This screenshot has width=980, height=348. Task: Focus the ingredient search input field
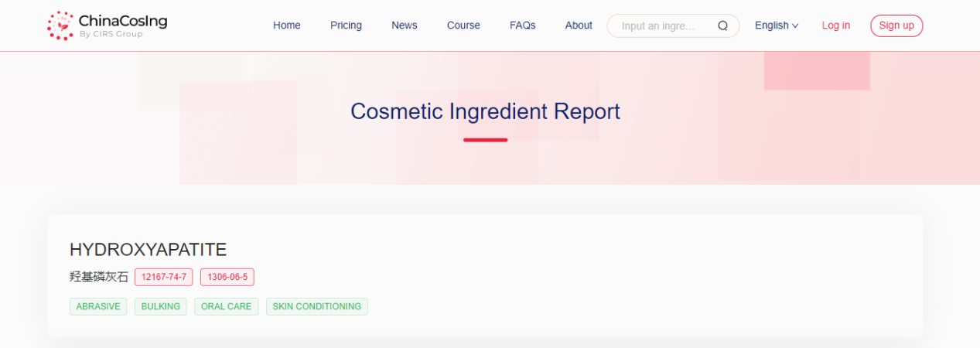pyautogui.click(x=661, y=26)
